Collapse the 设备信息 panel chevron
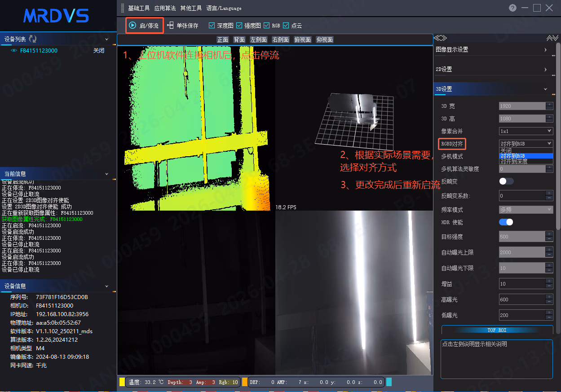Screen dimensions: 561x392 point(106,286)
